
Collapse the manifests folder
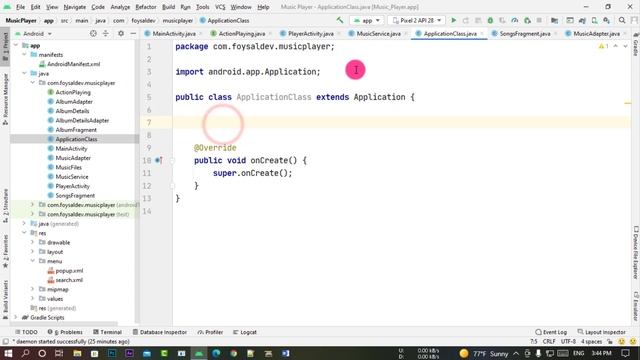point(24,55)
